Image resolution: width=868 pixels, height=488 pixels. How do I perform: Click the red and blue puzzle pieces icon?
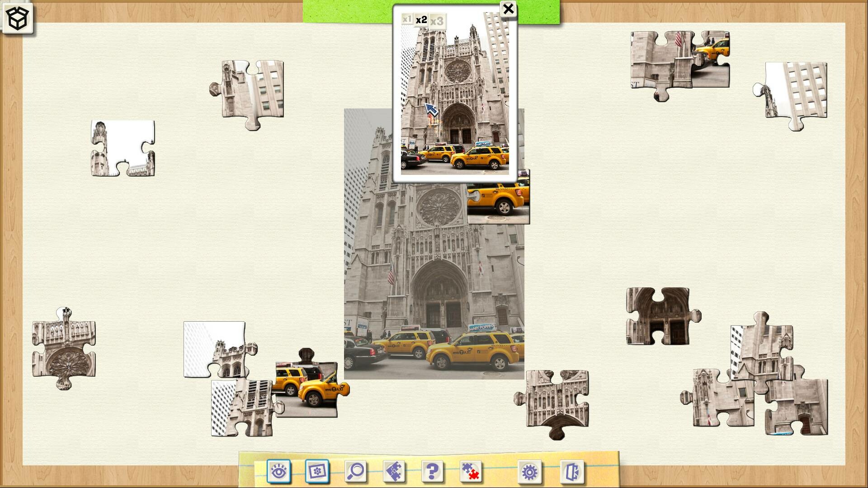(471, 472)
